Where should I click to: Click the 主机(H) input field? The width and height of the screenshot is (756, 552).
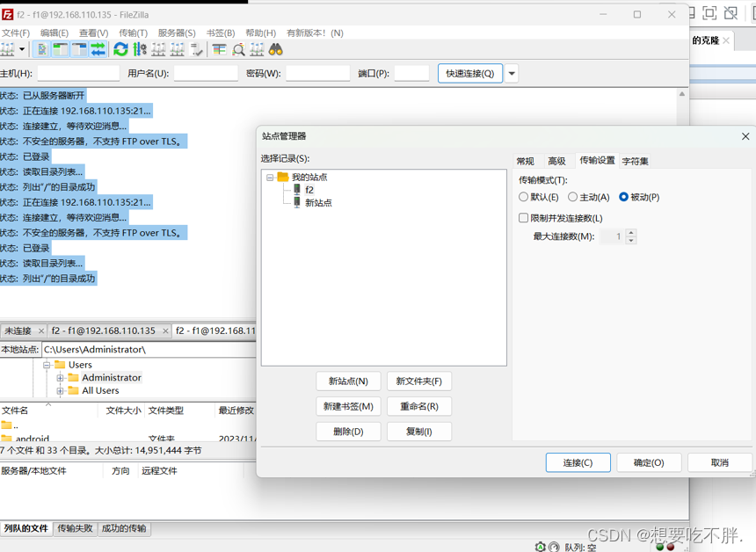point(78,73)
